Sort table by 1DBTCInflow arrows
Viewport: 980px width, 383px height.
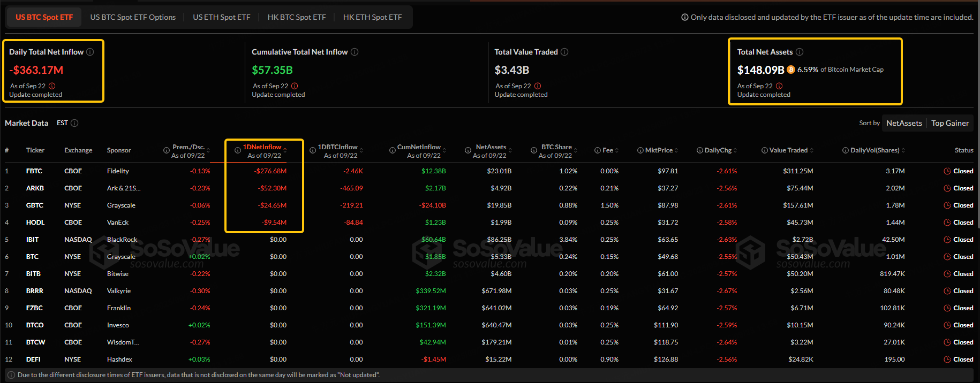click(x=361, y=150)
